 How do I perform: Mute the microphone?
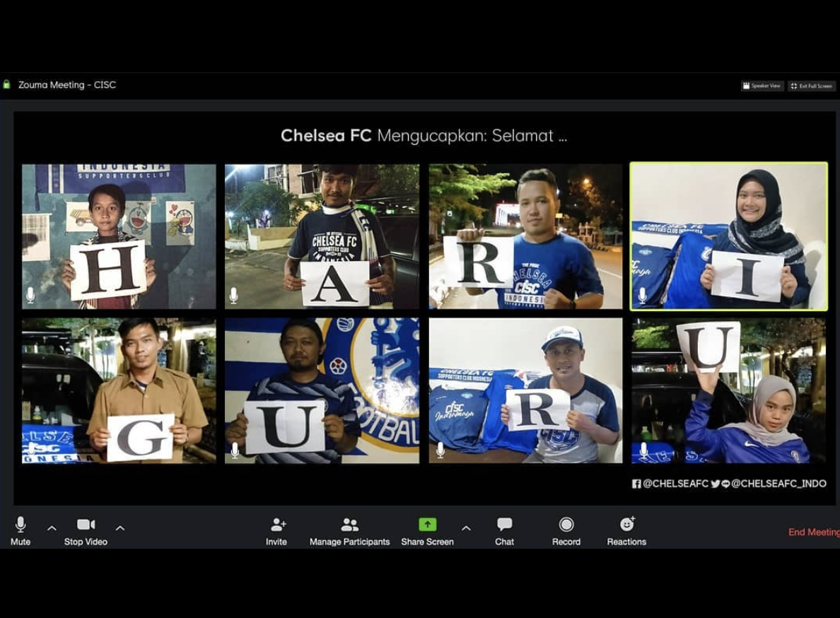click(x=21, y=525)
